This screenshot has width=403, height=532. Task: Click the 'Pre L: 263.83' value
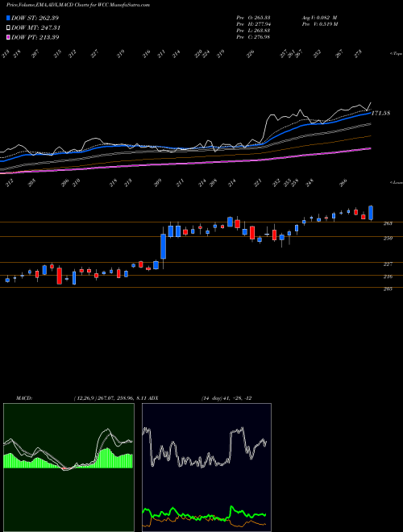click(253, 31)
